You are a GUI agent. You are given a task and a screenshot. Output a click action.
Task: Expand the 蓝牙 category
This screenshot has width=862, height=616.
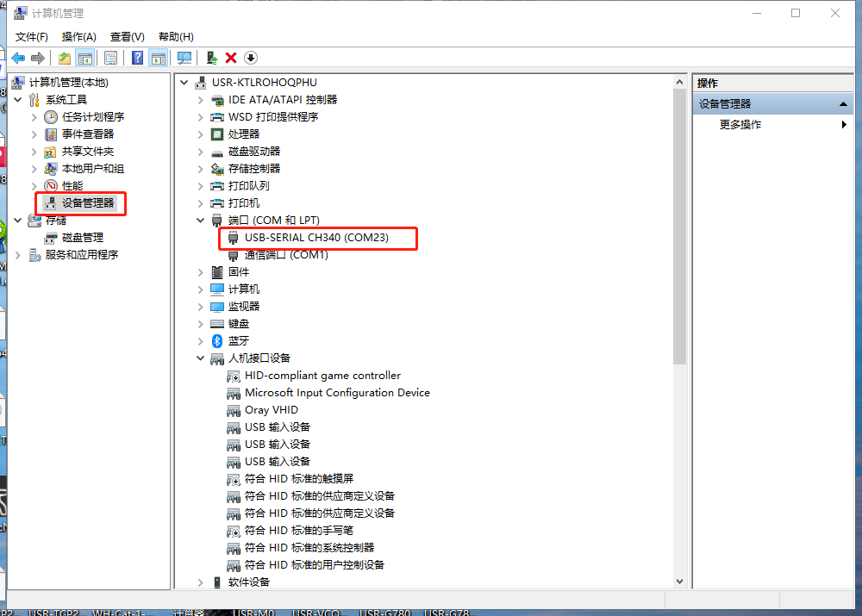tap(201, 341)
